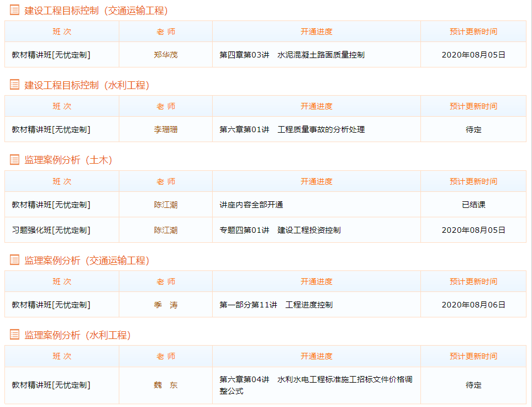Click the 监理案例分析（土木）section title

pyautogui.click(x=69, y=160)
